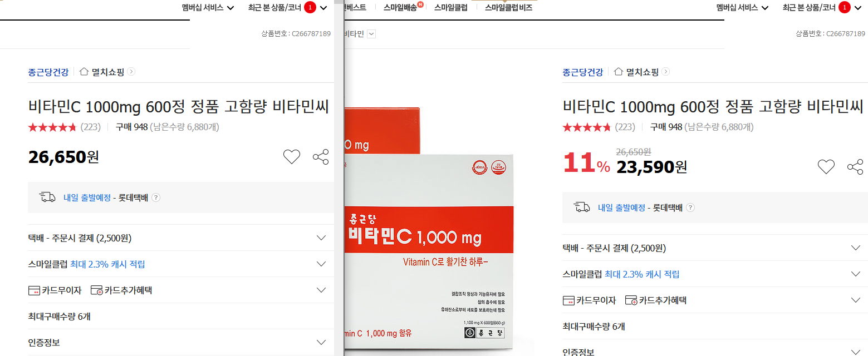Click 상품번호 C266787189 on discounted page

[830, 34]
